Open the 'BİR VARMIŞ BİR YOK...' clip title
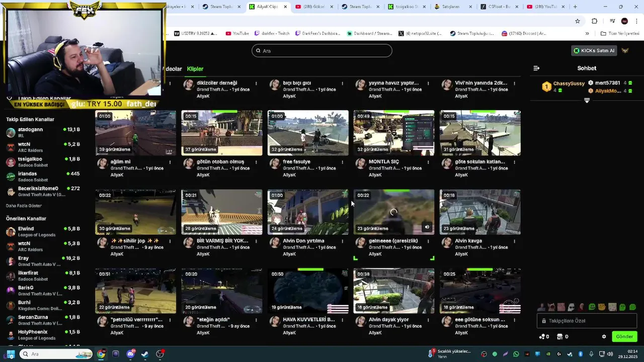The image size is (644, 362). [x=222, y=241]
